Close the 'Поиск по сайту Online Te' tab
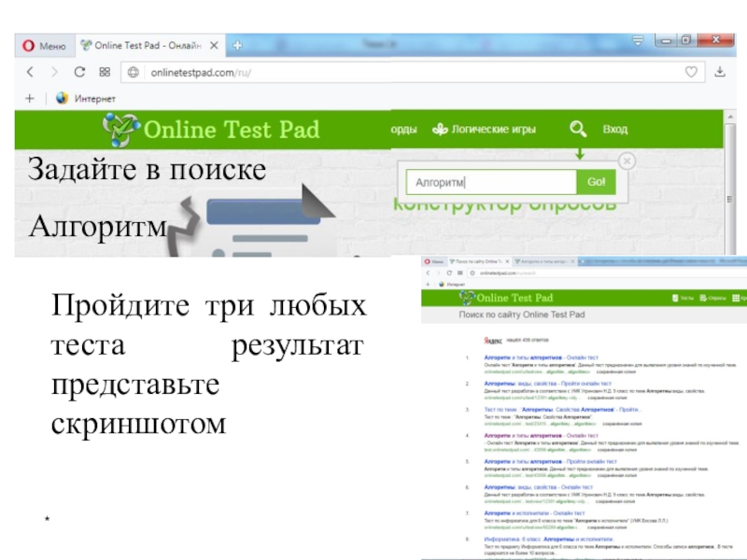This screenshot has width=747, height=560. (507, 261)
